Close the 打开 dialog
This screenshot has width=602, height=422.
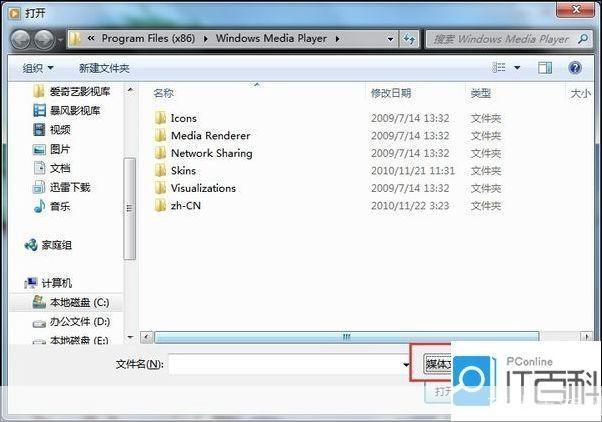click(576, 9)
